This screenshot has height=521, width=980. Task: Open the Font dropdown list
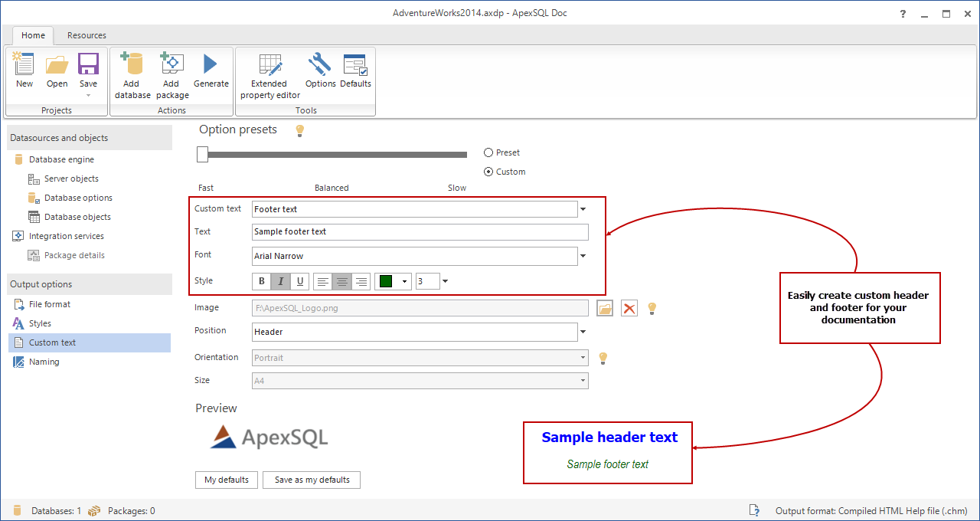[583, 256]
